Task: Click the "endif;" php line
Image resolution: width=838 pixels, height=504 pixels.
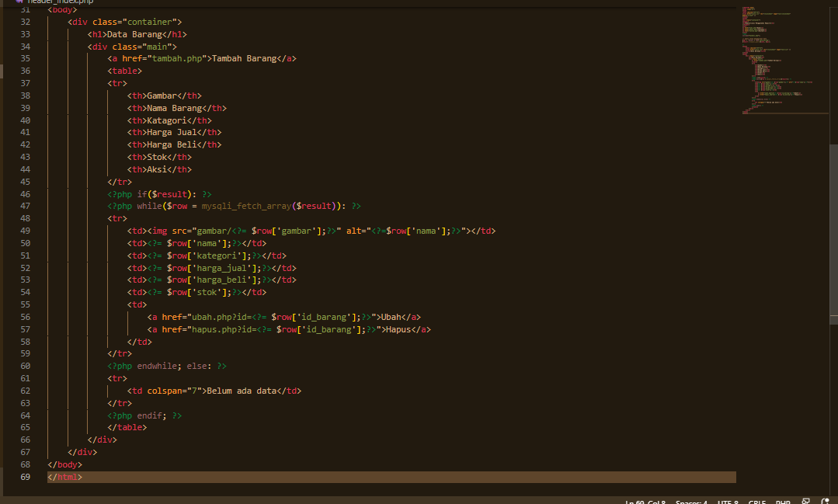Action: [x=144, y=415]
